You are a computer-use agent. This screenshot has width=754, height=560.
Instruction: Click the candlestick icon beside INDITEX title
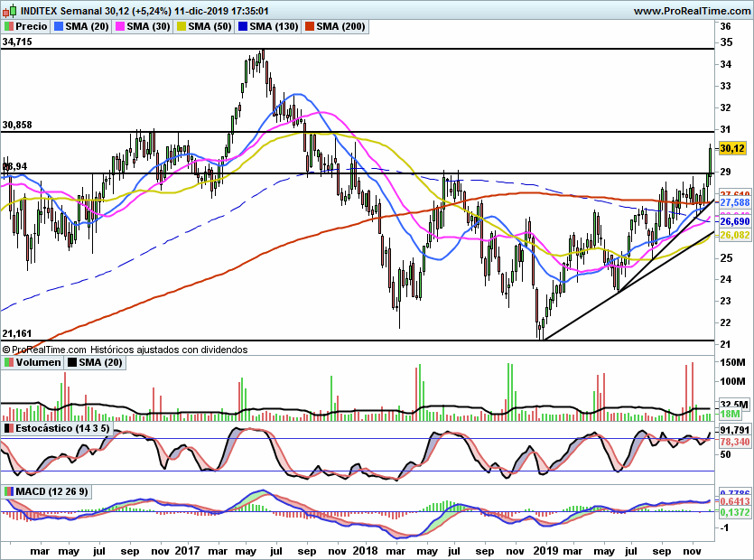point(9,11)
